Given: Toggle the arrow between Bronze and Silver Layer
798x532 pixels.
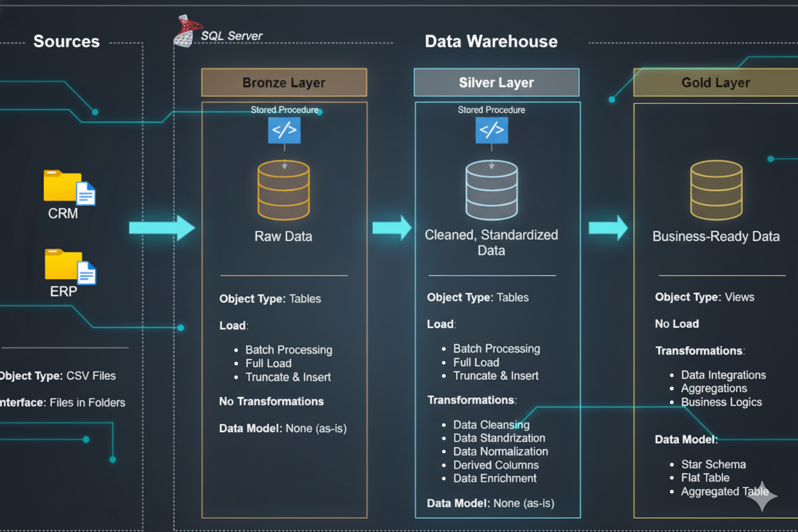Looking at the screenshot, I should tap(391, 226).
